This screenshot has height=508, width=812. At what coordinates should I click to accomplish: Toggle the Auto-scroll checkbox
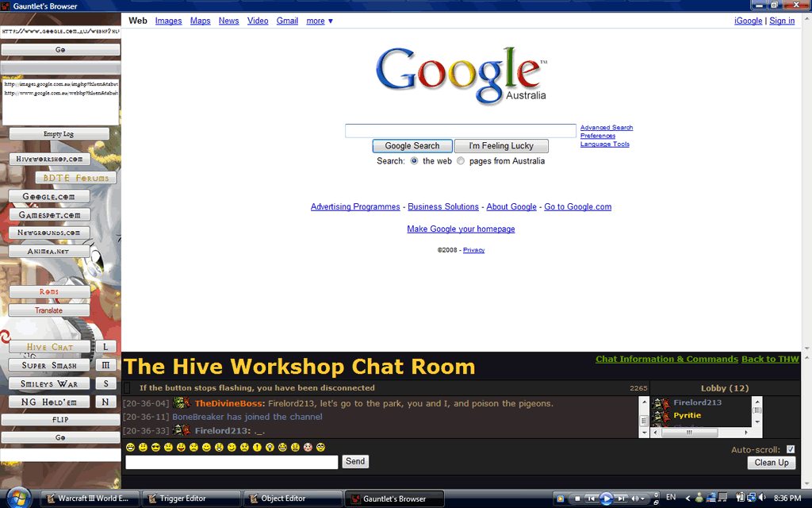coord(791,449)
